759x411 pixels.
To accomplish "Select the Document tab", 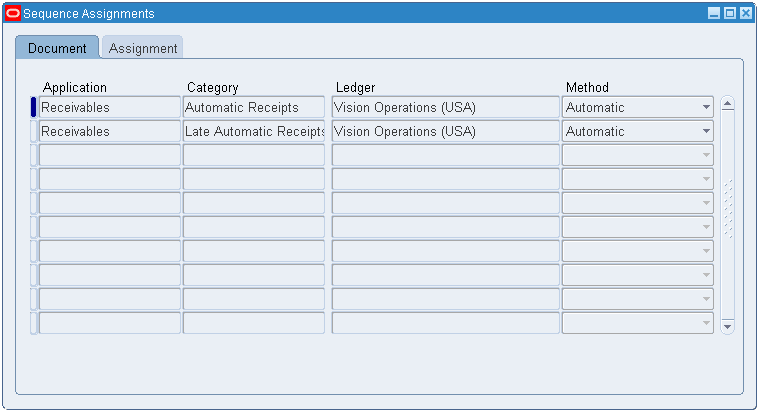I will [57, 48].
